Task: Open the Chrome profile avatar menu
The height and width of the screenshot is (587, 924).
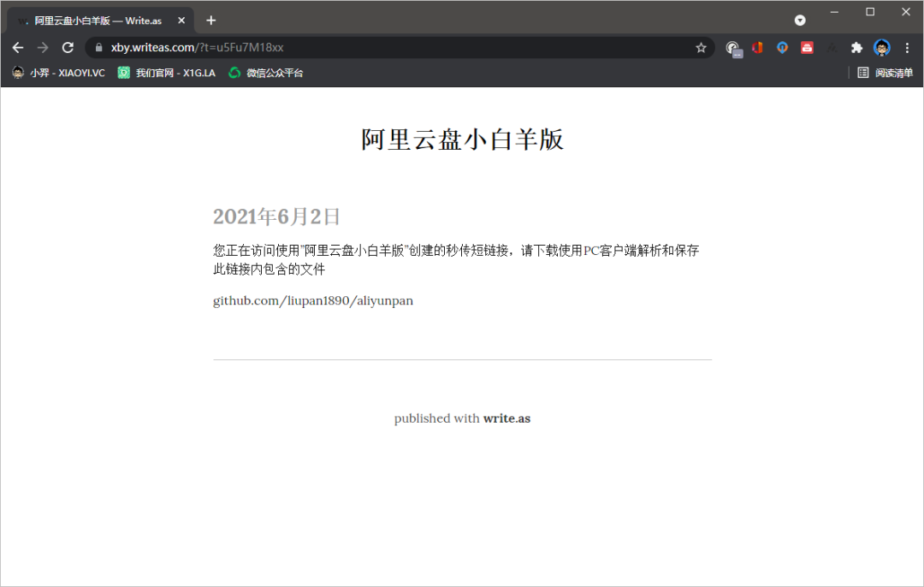Action: click(881, 48)
